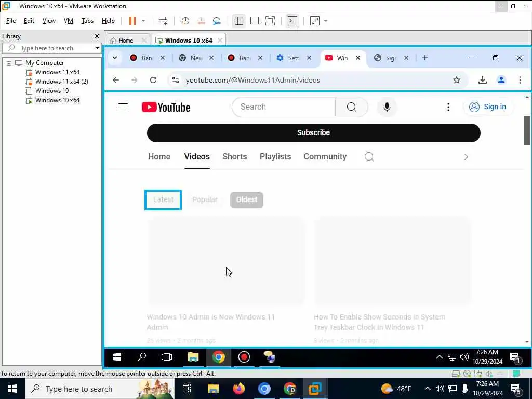Viewport: 532px width, 399px height.
Task: Bookmark this page with the star icon
Action: click(457, 80)
